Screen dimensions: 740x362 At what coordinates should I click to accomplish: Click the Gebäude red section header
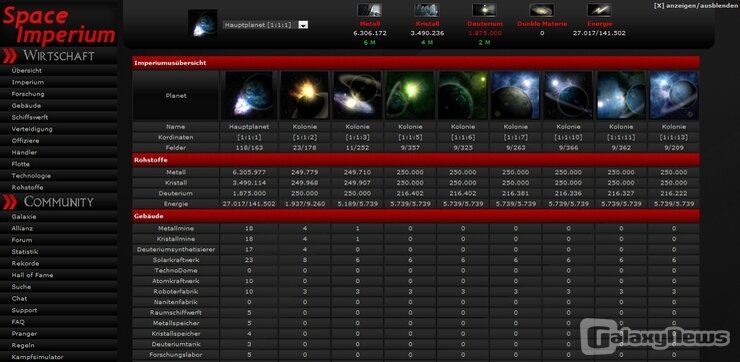point(416,216)
